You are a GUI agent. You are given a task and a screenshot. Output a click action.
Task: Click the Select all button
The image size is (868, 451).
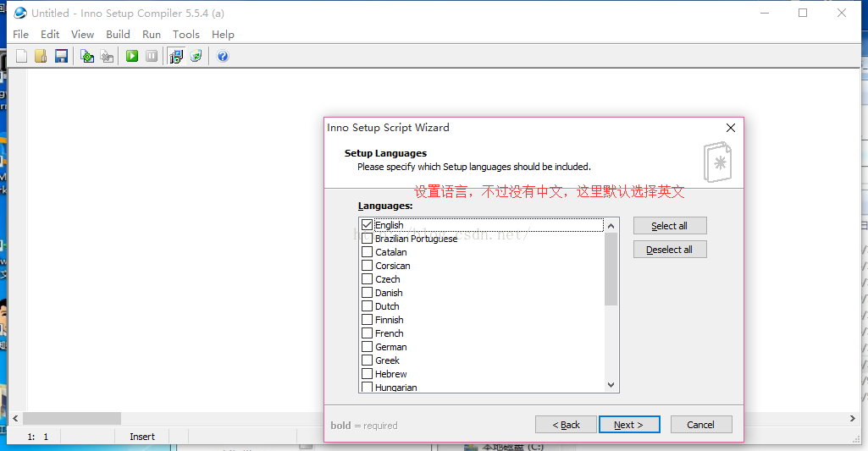tap(670, 226)
